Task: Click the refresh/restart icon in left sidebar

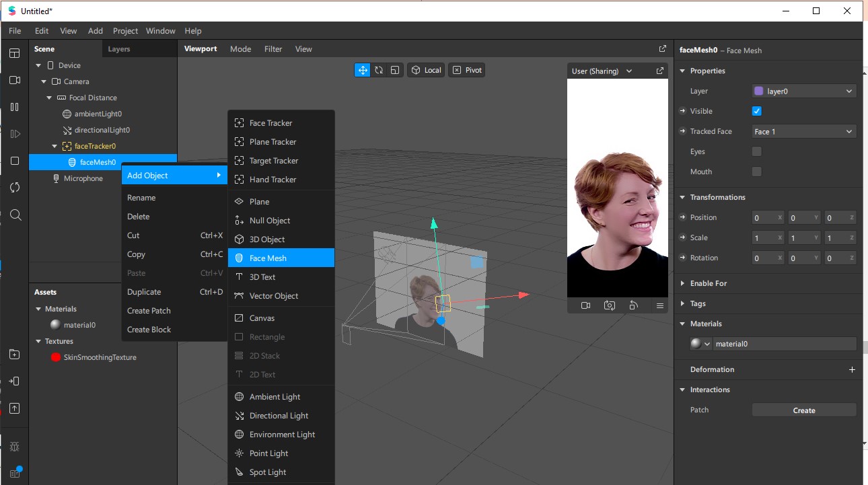Action: click(15, 188)
